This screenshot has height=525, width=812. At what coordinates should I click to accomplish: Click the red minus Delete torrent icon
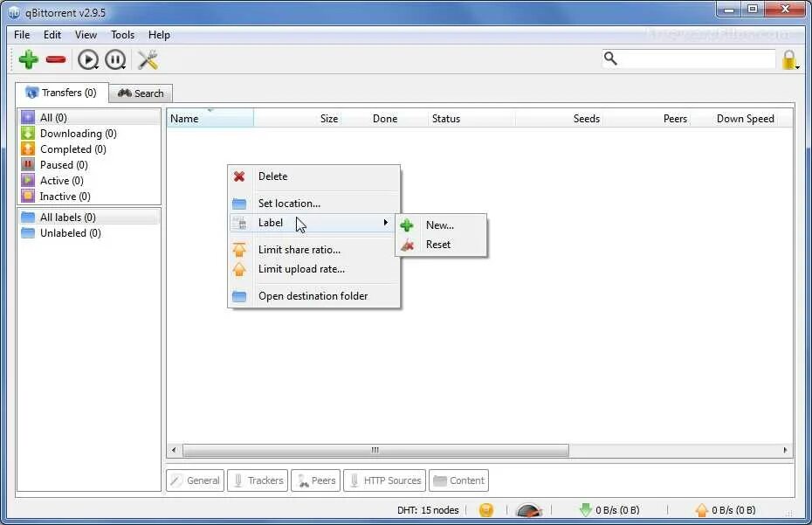(x=56, y=59)
